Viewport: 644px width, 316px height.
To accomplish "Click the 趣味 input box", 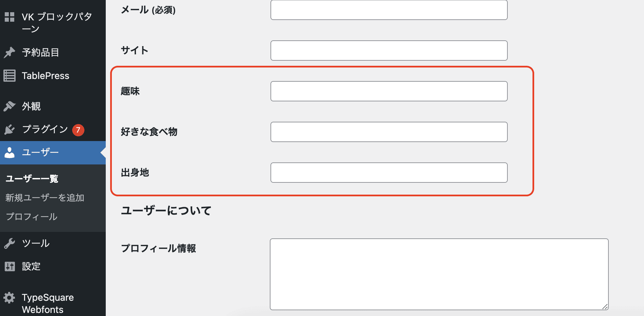I will [388, 91].
